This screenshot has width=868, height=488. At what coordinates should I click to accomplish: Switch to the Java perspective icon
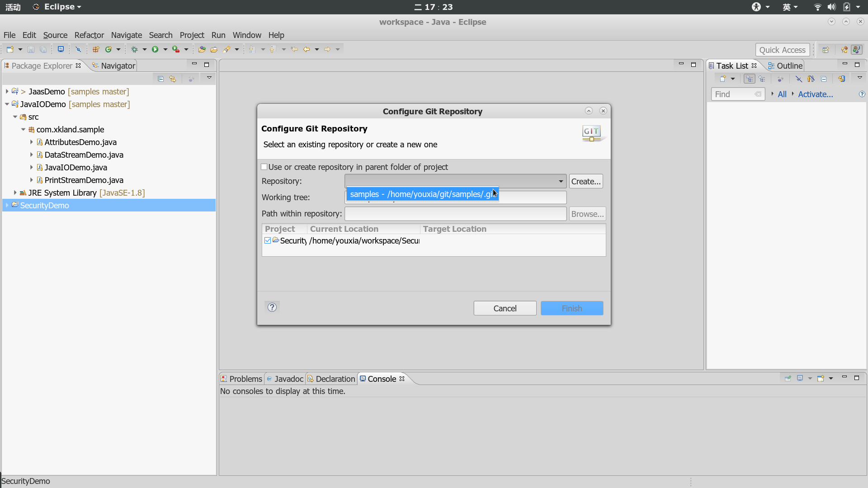point(857,50)
